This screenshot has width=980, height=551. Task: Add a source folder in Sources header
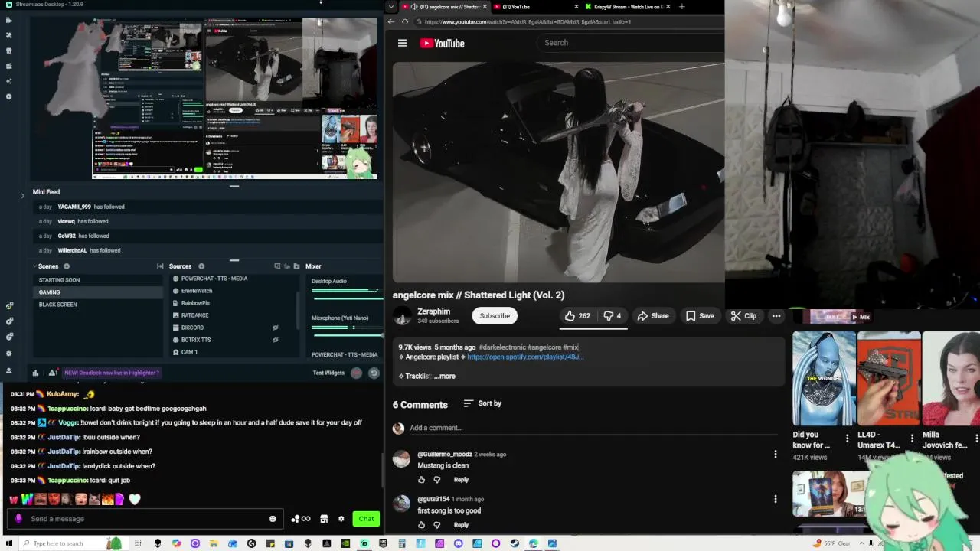(296, 266)
